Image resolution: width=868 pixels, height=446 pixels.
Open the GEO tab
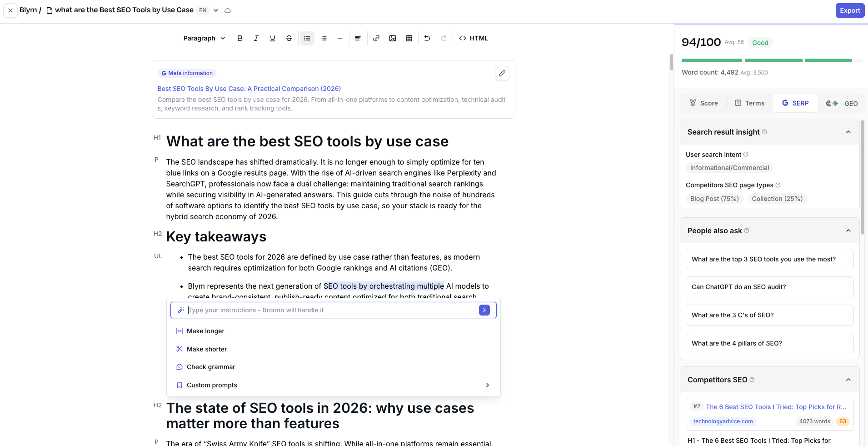842,103
